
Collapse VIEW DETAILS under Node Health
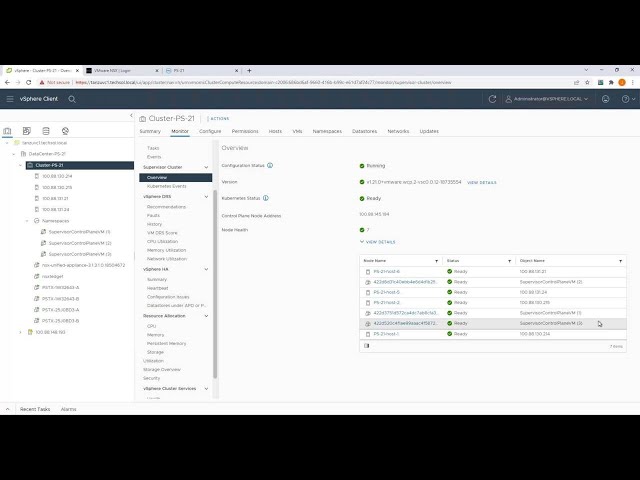[378, 242]
